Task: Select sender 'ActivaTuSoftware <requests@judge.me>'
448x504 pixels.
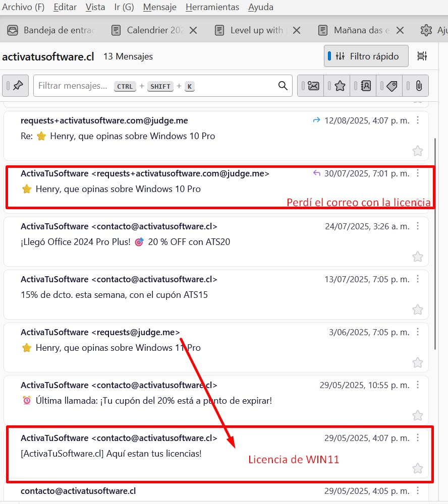Action: [100, 332]
